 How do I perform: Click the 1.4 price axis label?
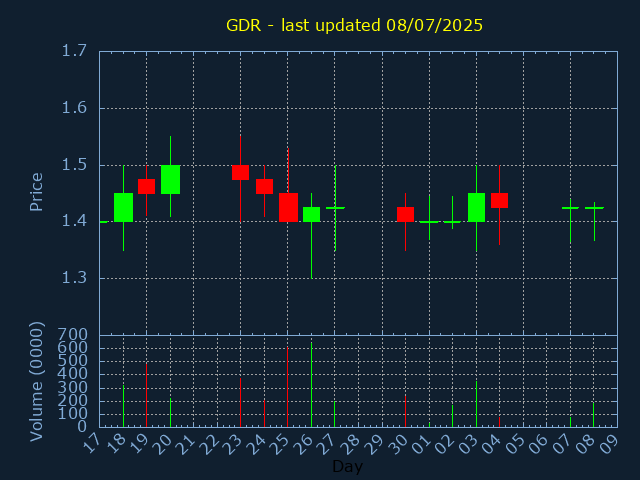(x=74, y=222)
